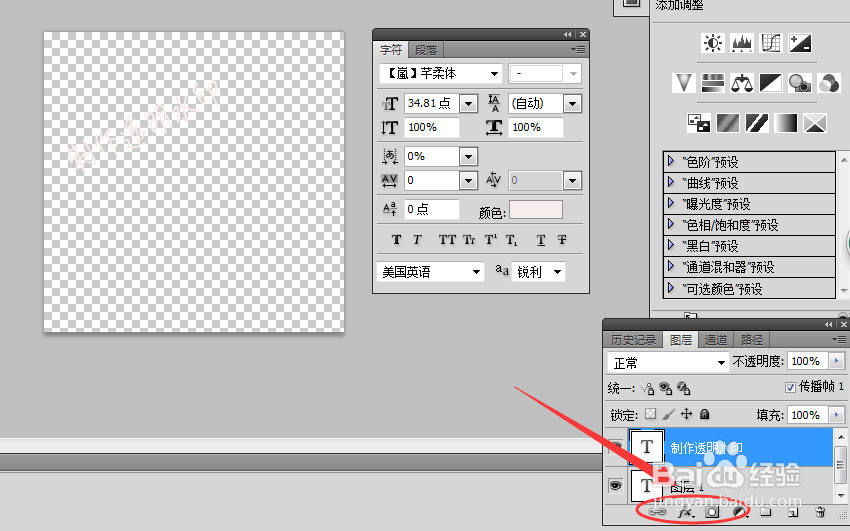Lock all with the padlock icon
Image resolution: width=850 pixels, height=531 pixels.
click(704, 415)
